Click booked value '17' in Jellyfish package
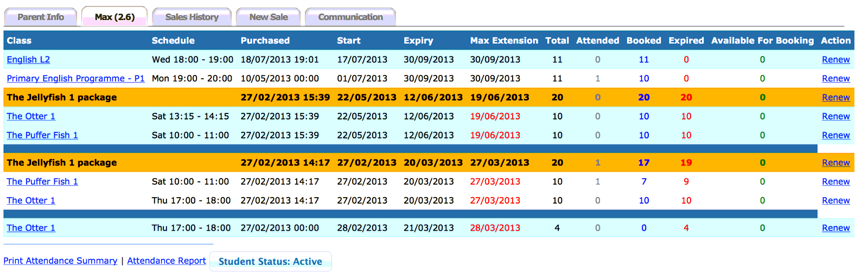 click(644, 162)
